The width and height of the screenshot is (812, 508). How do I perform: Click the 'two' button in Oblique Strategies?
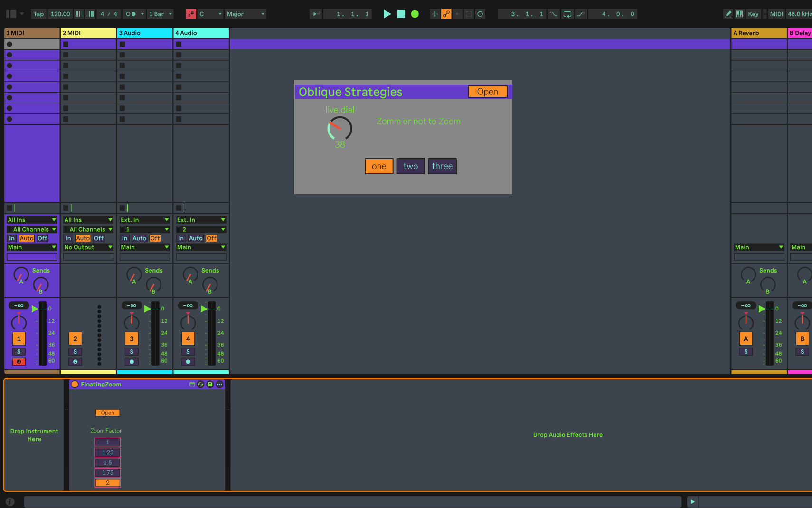click(410, 166)
